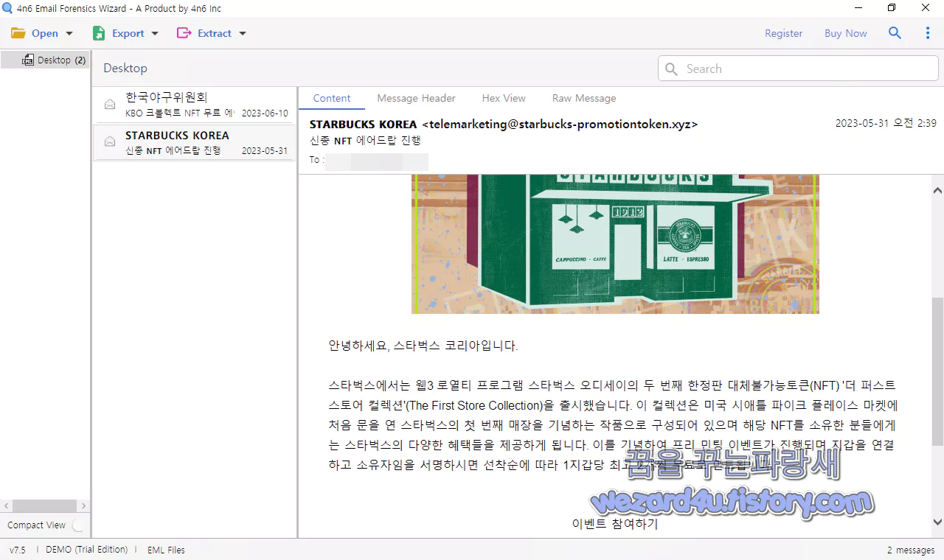
Task: Click the received time 2023-05-31 오전 2:39
Action: 886,124
